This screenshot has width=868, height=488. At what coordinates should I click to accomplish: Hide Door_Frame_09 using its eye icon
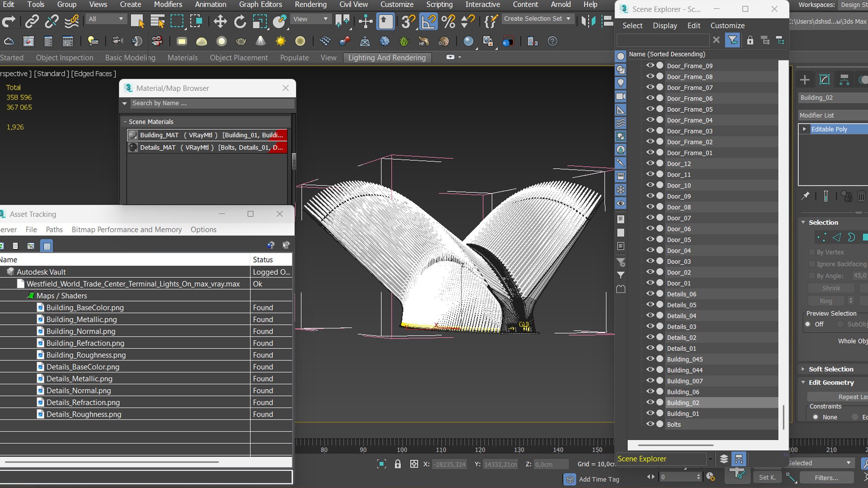[650, 66]
